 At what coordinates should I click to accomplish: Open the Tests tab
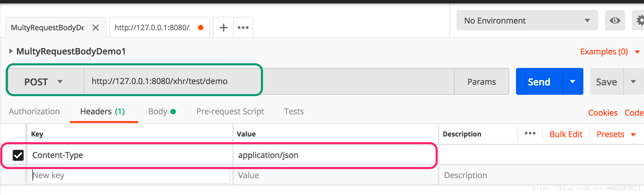pos(294,112)
